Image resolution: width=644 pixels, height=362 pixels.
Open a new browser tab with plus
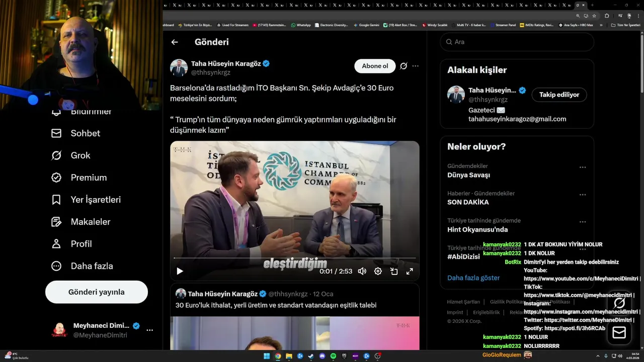point(592,5)
